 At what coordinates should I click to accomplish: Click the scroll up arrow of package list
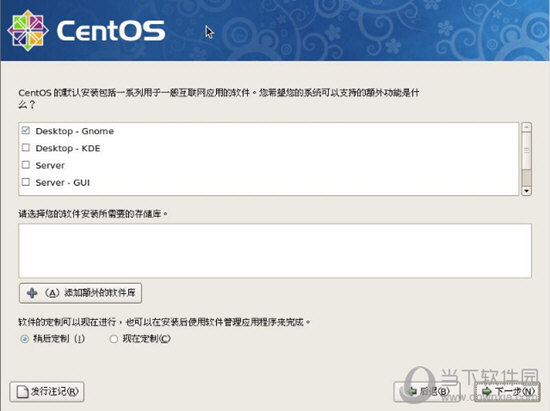[x=526, y=127]
